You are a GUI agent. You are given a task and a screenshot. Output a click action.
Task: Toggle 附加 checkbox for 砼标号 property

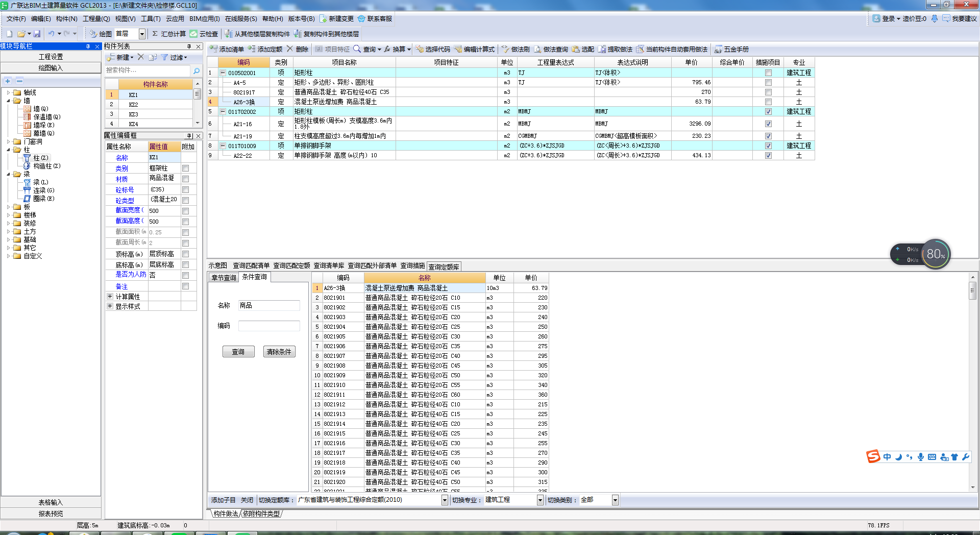pos(186,190)
